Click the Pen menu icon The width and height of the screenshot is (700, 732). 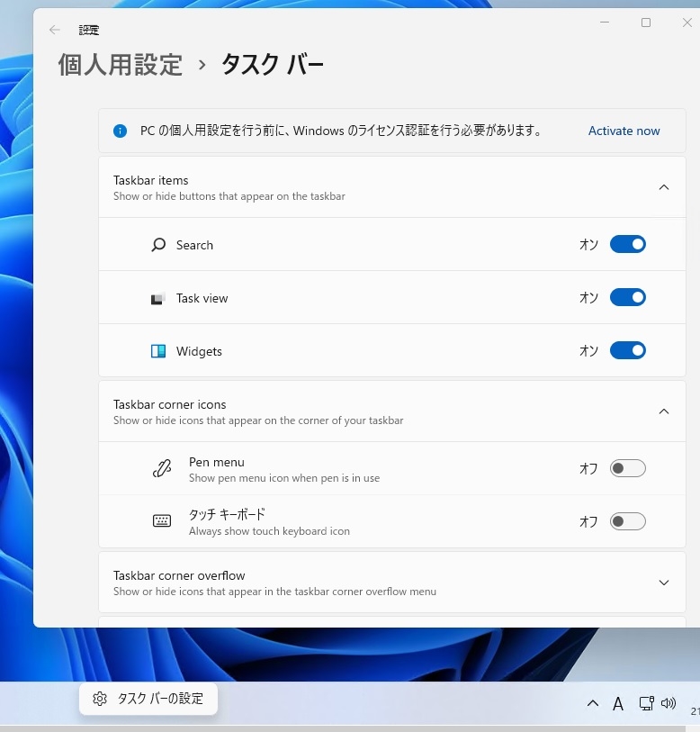(162, 468)
